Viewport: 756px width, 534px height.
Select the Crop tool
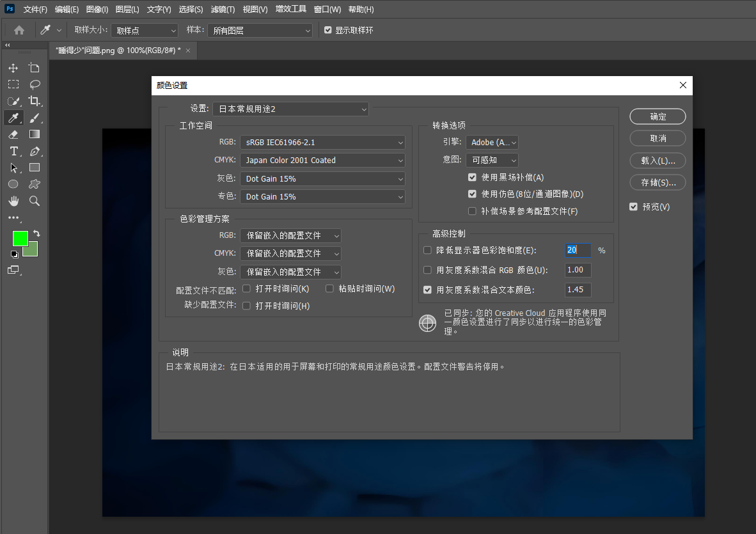(x=35, y=101)
